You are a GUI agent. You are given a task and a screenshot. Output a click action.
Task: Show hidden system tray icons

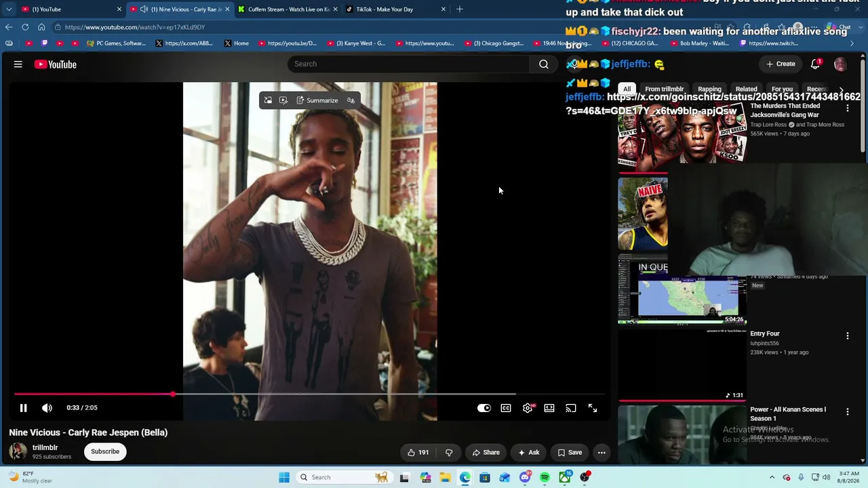tap(772, 477)
